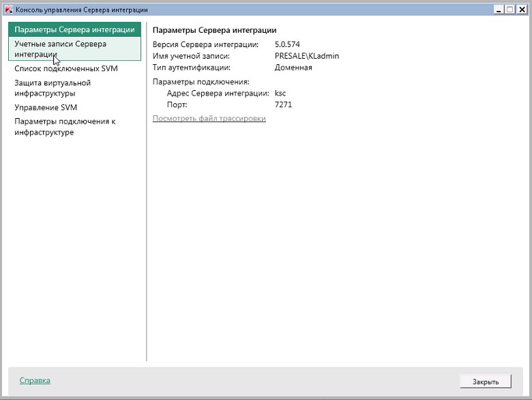Click the Посмотреть файл трассировки link
The height and width of the screenshot is (400, 532).
coord(209,119)
